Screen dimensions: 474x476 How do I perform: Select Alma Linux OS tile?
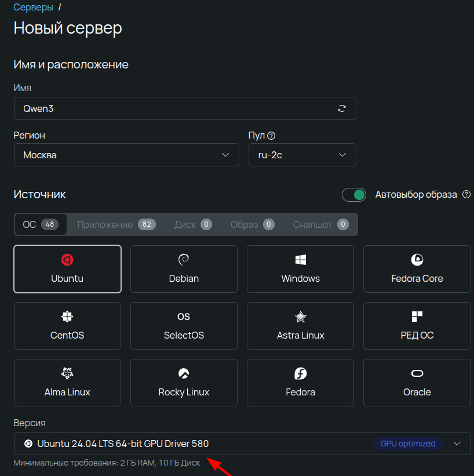[x=67, y=382]
